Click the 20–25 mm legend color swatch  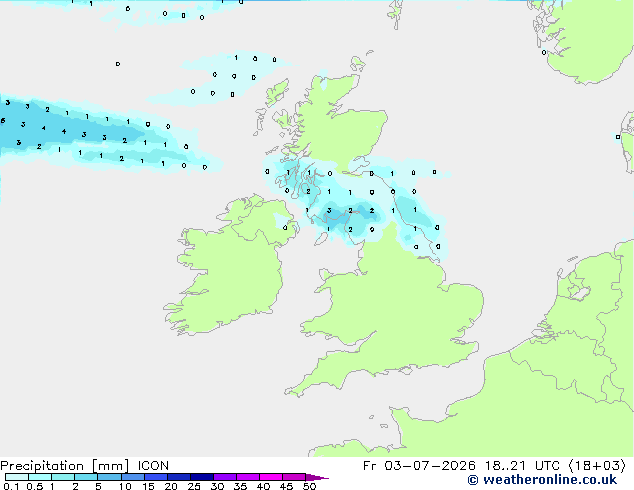click(x=179, y=477)
